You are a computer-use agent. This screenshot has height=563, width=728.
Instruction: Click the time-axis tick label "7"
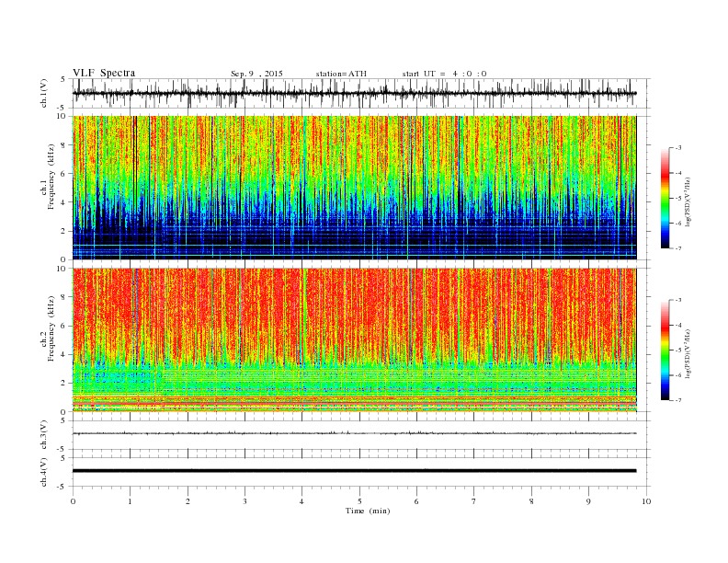pyautogui.click(x=474, y=501)
